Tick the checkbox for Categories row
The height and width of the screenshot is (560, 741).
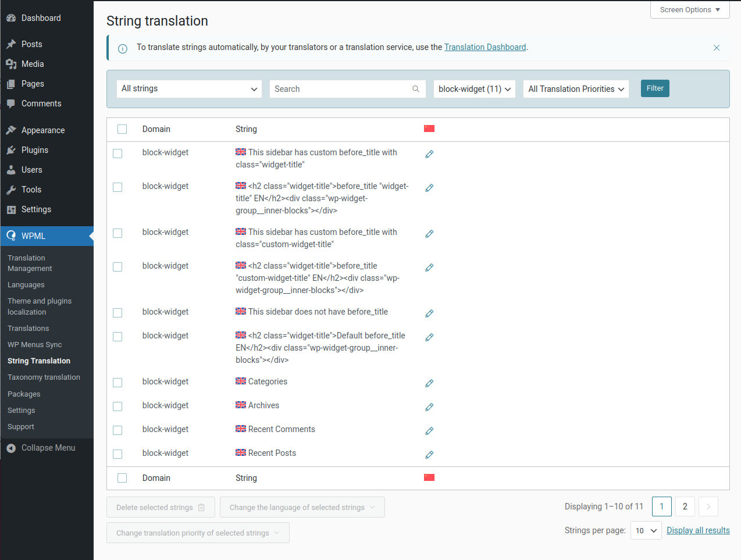(x=117, y=383)
